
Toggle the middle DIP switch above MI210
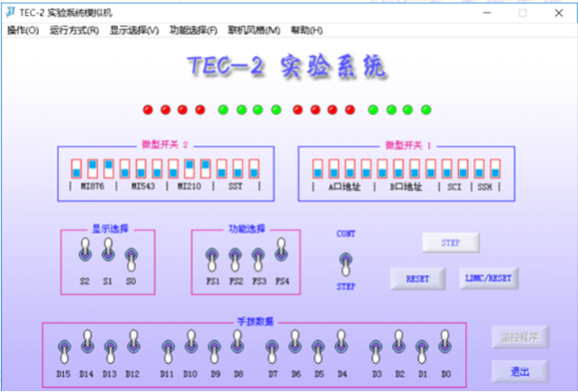click(x=190, y=169)
